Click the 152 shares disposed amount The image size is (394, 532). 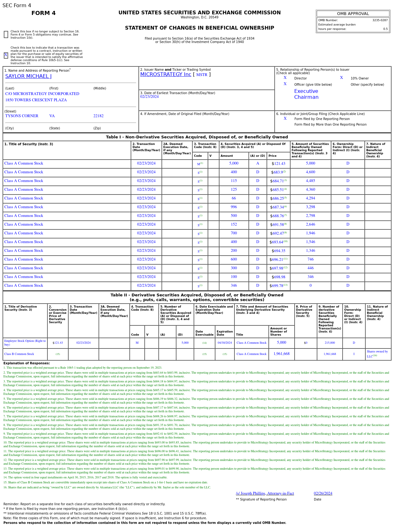[234, 224]
